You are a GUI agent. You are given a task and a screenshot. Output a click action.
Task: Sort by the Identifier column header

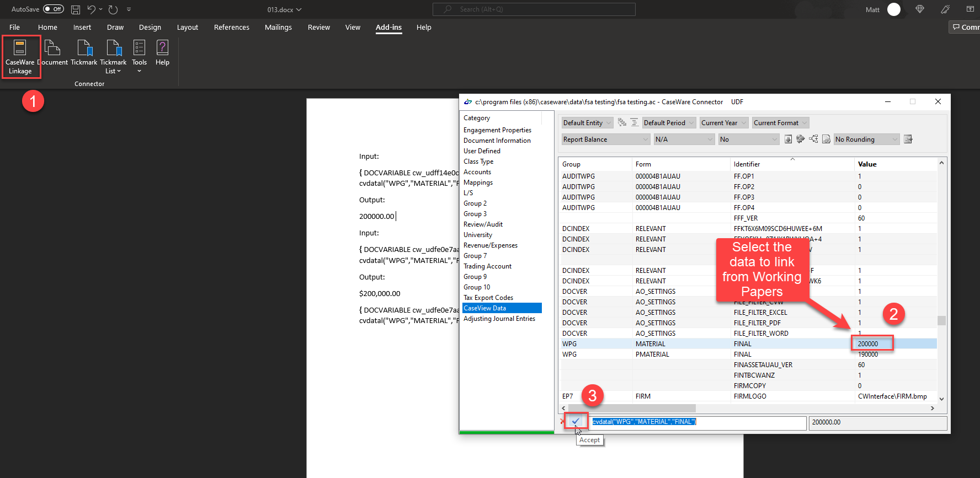pyautogui.click(x=792, y=164)
